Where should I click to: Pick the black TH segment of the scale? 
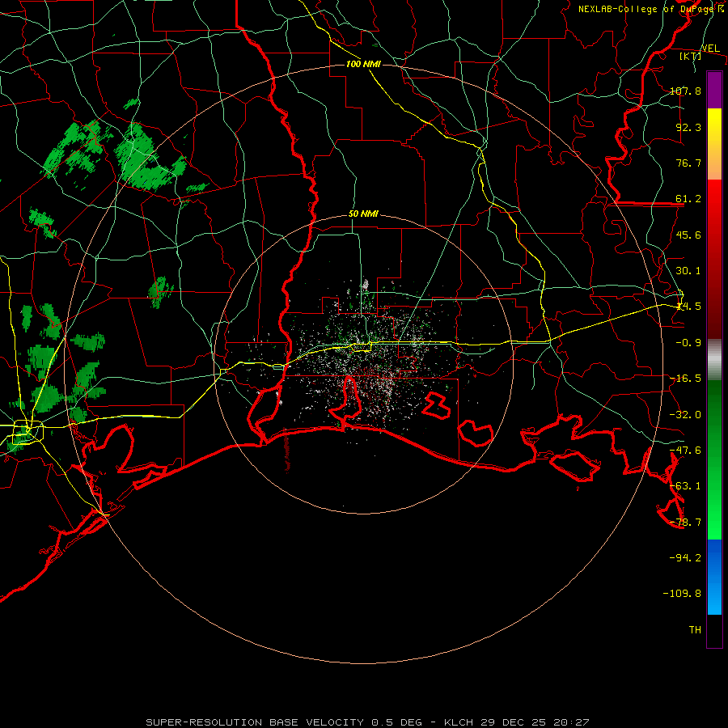click(x=714, y=631)
